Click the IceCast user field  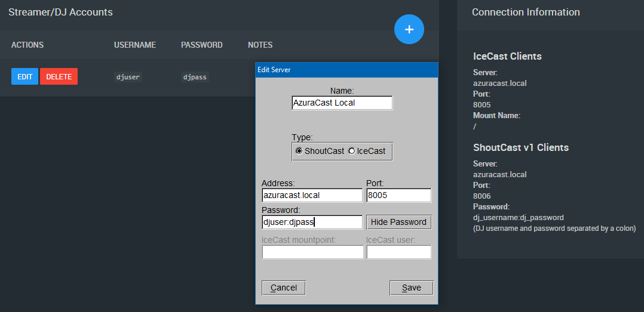point(399,252)
